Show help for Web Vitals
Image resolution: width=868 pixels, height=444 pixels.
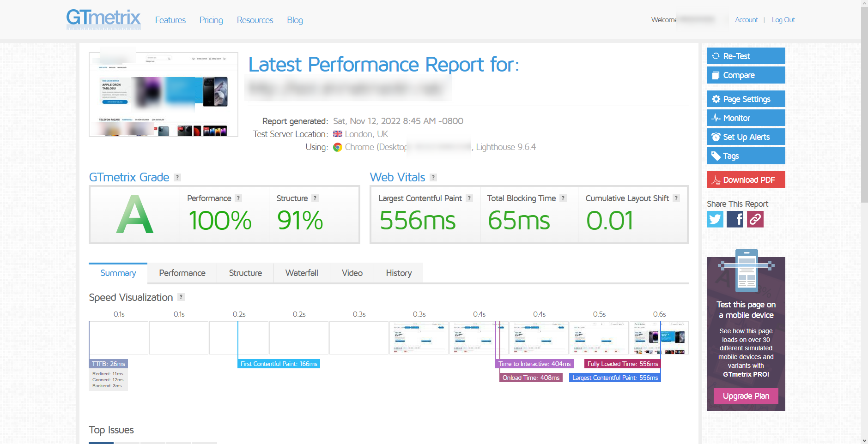click(x=433, y=177)
